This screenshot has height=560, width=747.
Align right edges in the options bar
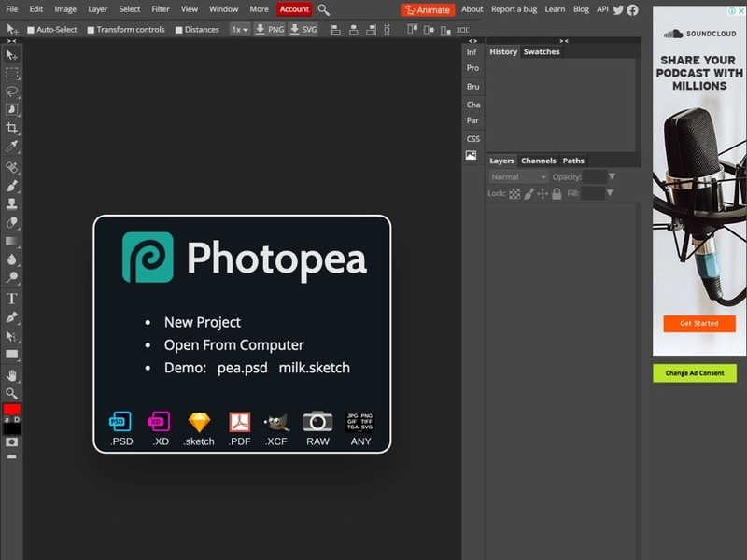click(371, 30)
